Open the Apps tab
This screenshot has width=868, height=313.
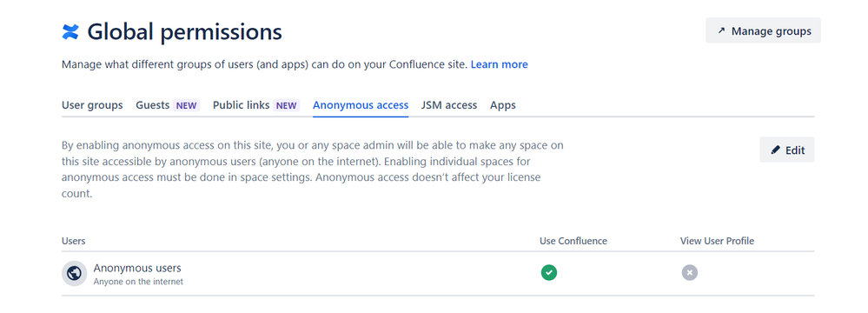pos(503,105)
